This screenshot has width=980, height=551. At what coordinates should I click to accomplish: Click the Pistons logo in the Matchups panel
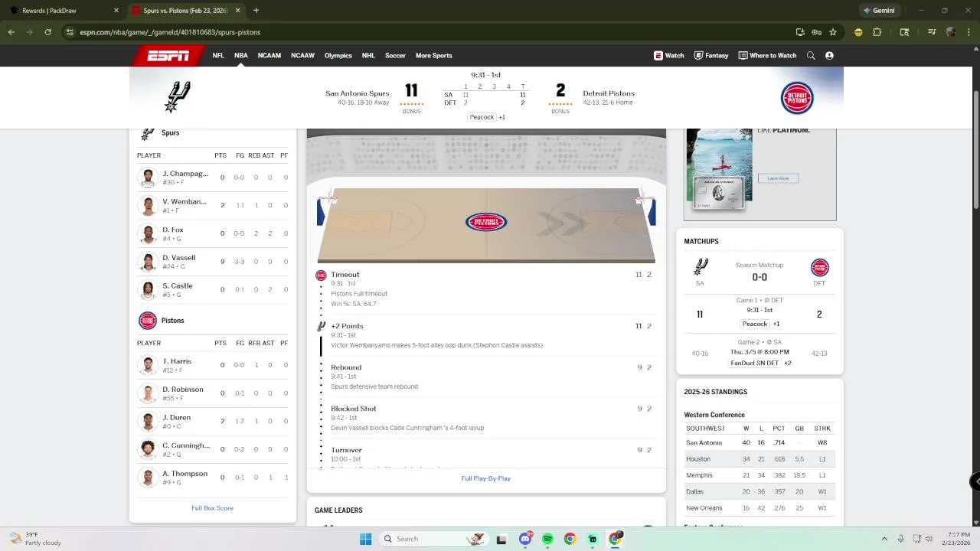point(819,267)
